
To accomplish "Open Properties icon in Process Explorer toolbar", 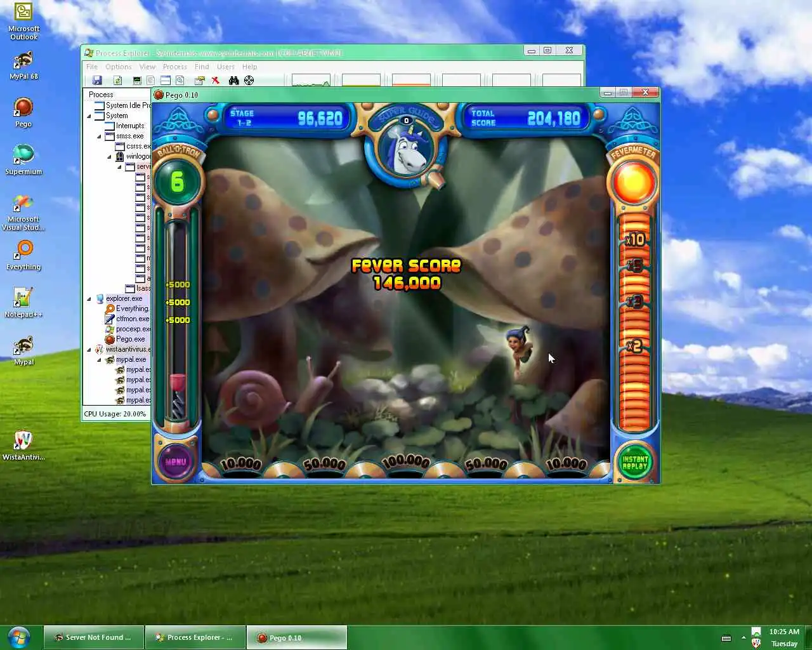I will (x=200, y=81).
